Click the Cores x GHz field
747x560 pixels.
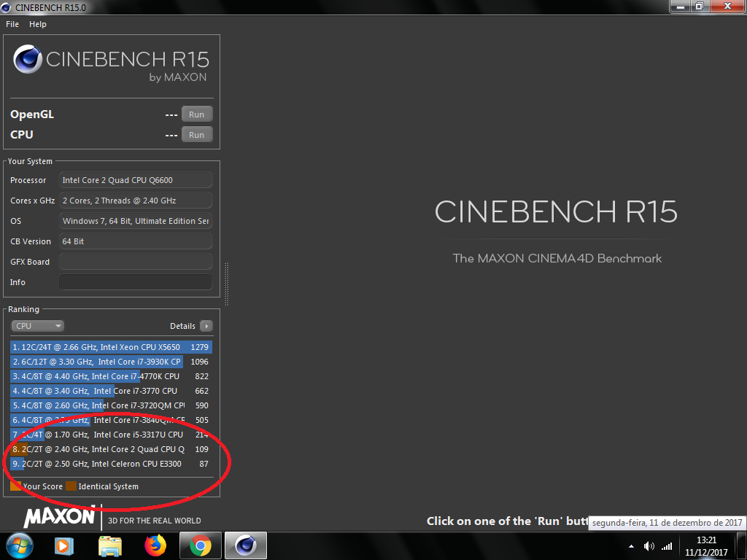tap(135, 201)
